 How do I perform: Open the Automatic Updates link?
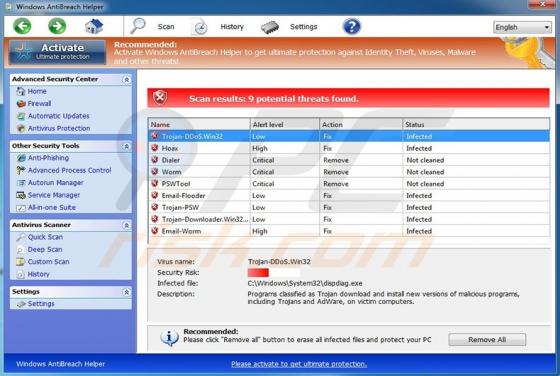tap(59, 116)
